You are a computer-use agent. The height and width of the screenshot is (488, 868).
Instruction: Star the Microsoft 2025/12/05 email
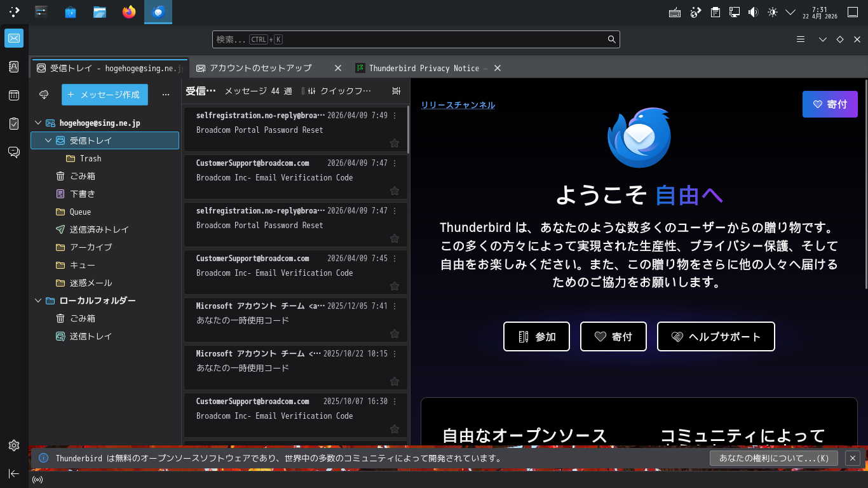(x=394, y=334)
